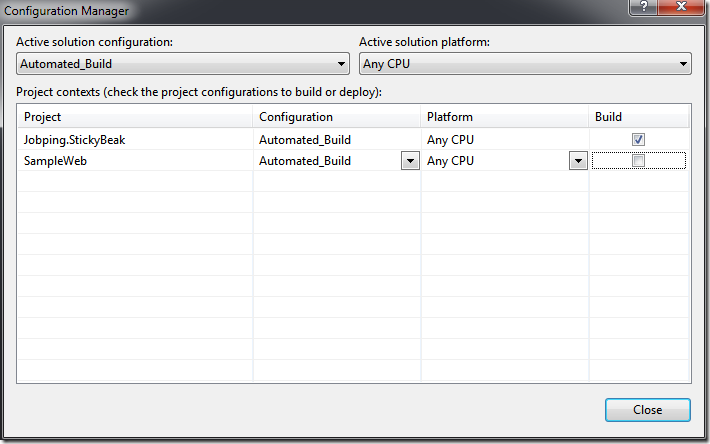Click SampleWeb's Any CPU platform text
The image size is (710, 444).
point(450,161)
